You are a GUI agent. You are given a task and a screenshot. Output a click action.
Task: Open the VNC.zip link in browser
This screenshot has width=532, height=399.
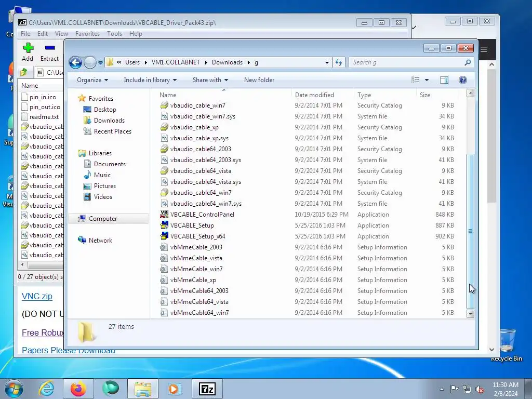point(37,296)
